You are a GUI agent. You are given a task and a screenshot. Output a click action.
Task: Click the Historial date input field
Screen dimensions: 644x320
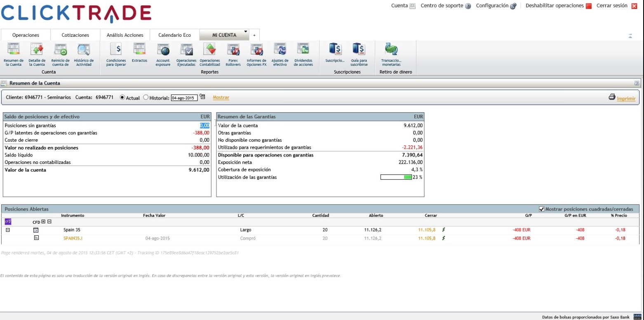(x=184, y=98)
